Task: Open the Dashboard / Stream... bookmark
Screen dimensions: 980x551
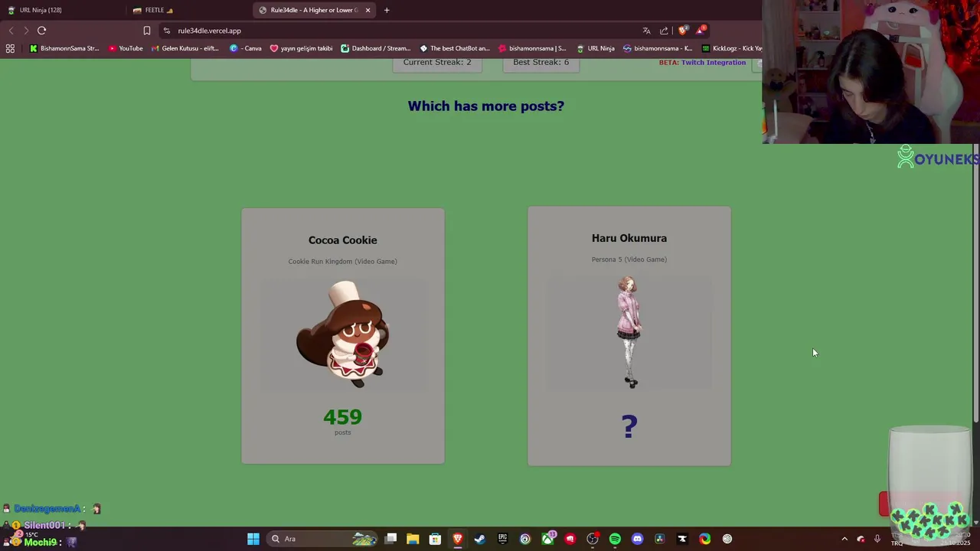Action: coord(376,48)
